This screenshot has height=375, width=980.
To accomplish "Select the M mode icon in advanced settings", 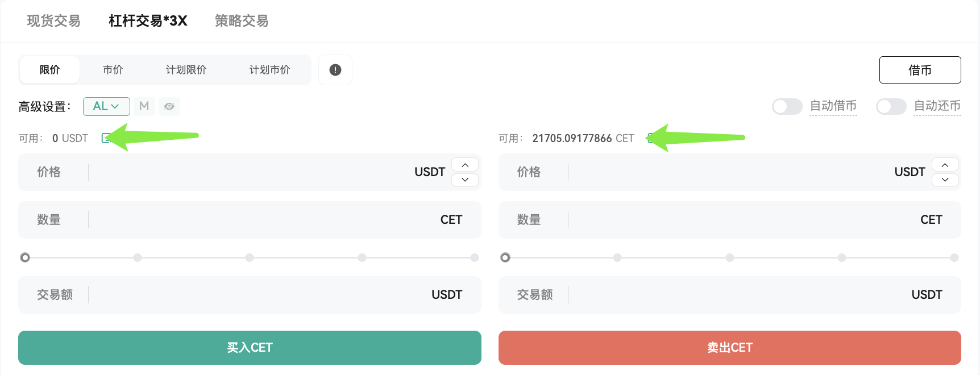I will 144,106.
